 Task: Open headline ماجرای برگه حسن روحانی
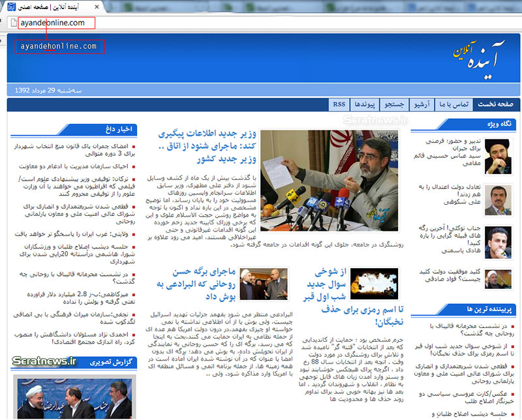pyautogui.click(x=196, y=284)
